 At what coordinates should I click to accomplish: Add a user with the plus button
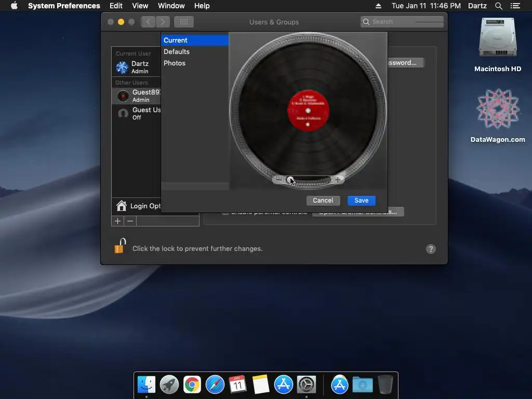click(x=118, y=221)
